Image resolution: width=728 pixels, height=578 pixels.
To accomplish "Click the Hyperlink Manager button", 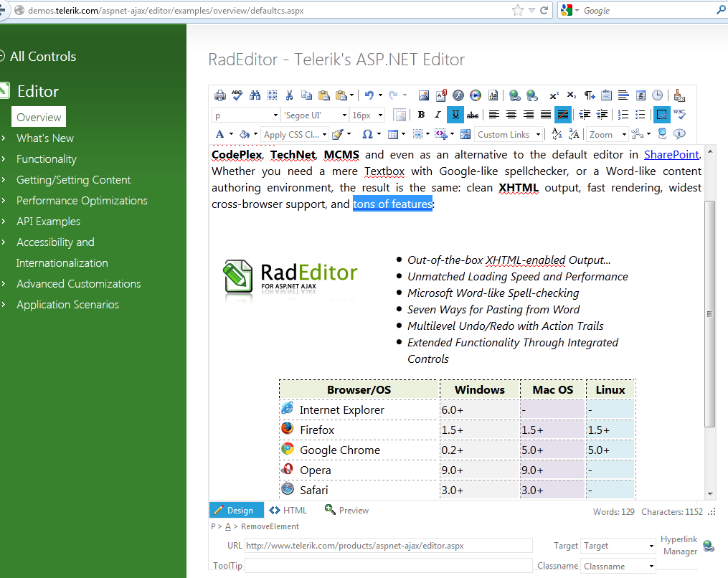I will tap(686, 546).
